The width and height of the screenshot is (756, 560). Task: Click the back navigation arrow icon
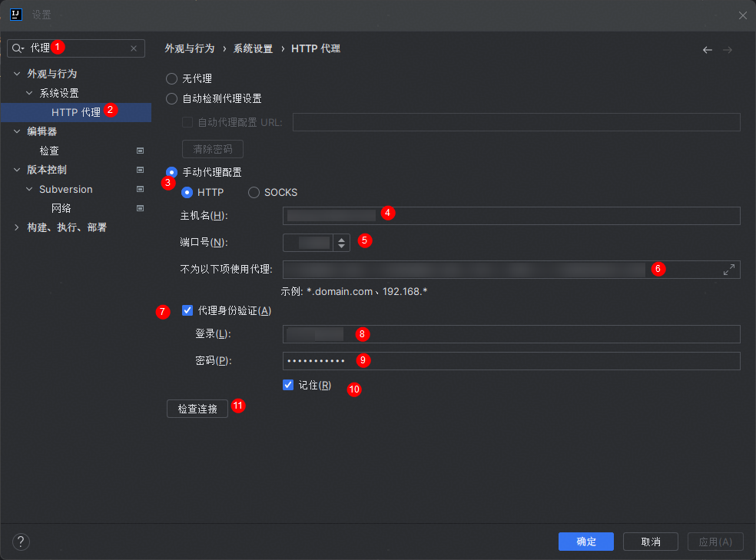click(708, 50)
